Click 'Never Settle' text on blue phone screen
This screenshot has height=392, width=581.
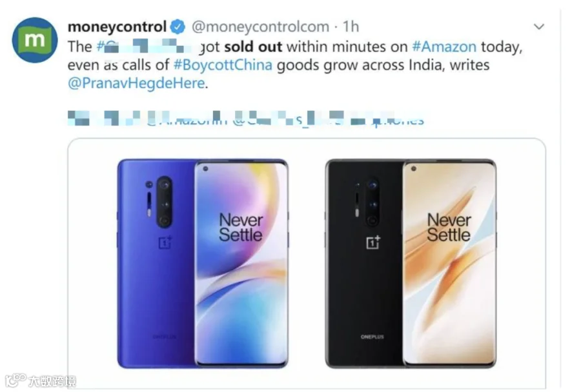(x=241, y=228)
